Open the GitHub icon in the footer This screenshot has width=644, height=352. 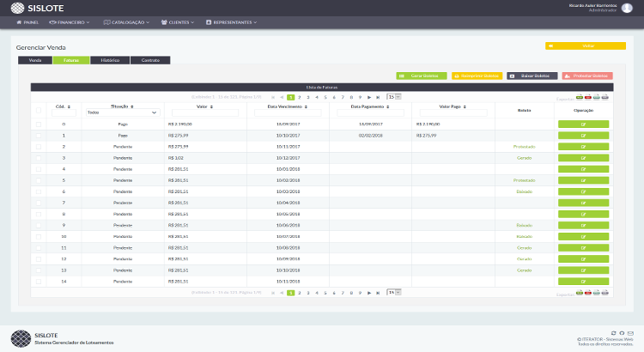pos(622,333)
